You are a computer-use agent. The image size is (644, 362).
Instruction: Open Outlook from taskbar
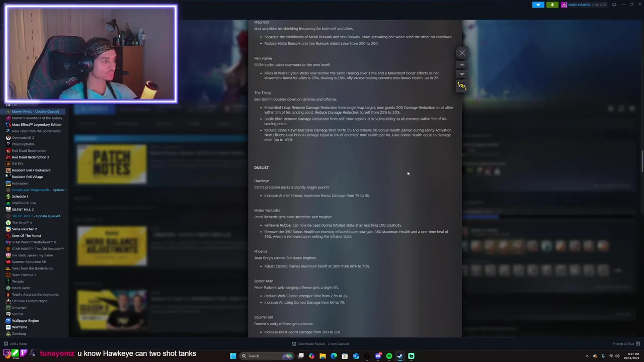(356, 356)
